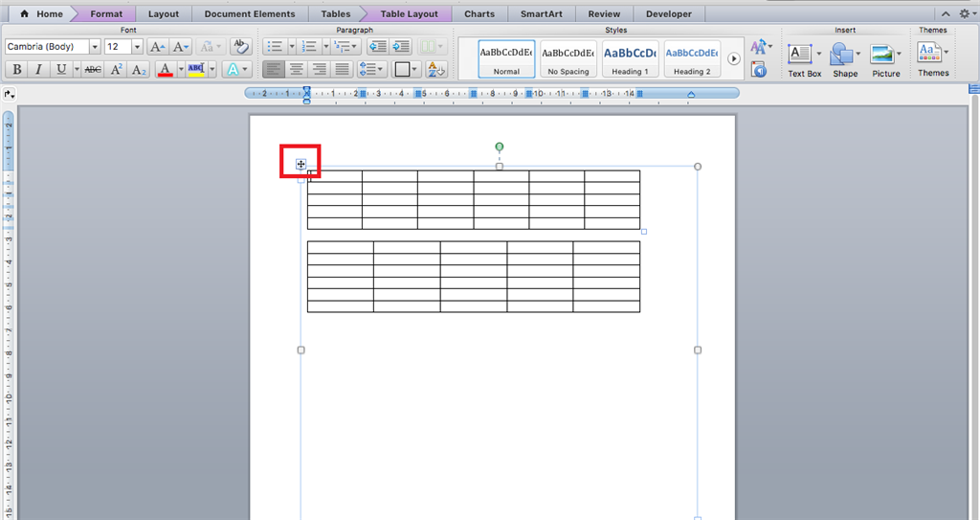Image resolution: width=980 pixels, height=520 pixels.
Task: Open the Document Elements tab
Action: (x=250, y=13)
